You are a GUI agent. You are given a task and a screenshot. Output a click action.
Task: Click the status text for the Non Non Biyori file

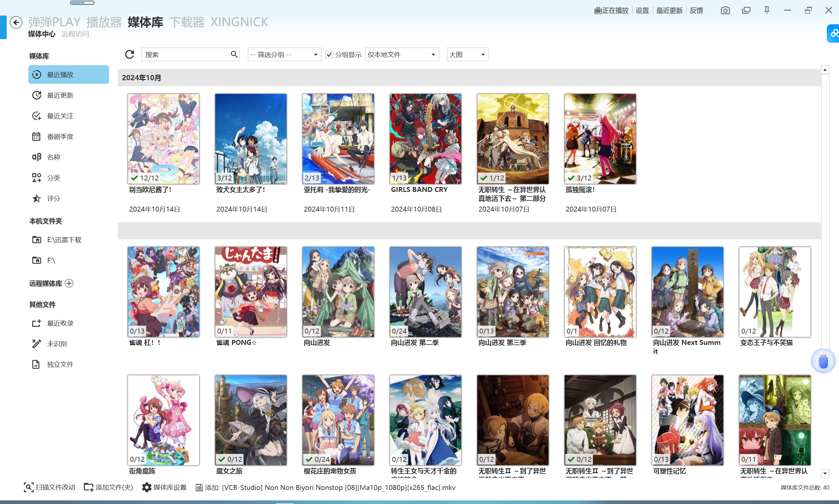pos(325,488)
